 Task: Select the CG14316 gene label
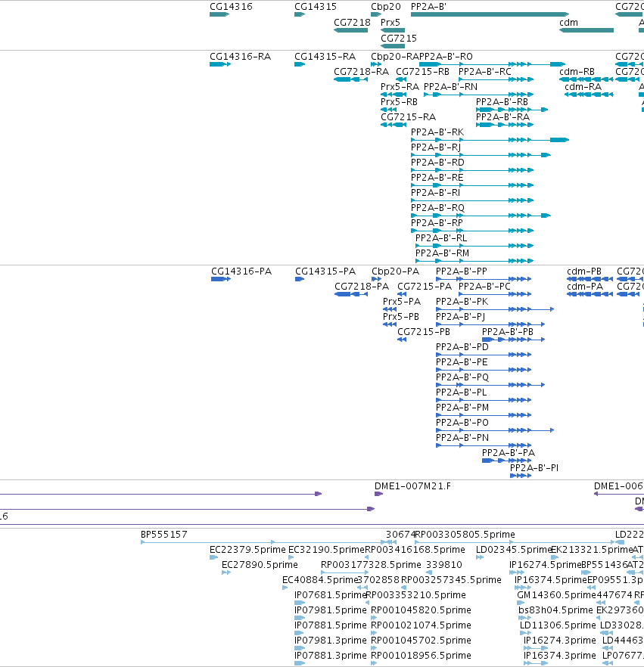click(x=231, y=7)
